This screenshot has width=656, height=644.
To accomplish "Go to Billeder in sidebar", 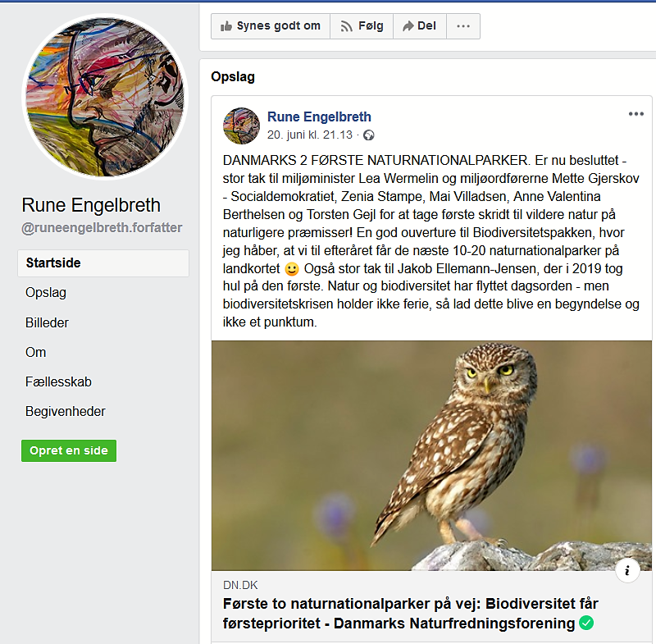I will pyautogui.click(x=47, y=322).
